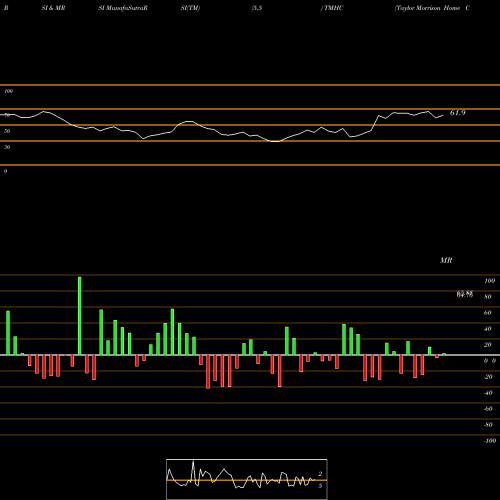The width and height of the screenshot is (500, 500).
Task: Click the MR axis label 100 on the right
Action: (x=489, y=281)
